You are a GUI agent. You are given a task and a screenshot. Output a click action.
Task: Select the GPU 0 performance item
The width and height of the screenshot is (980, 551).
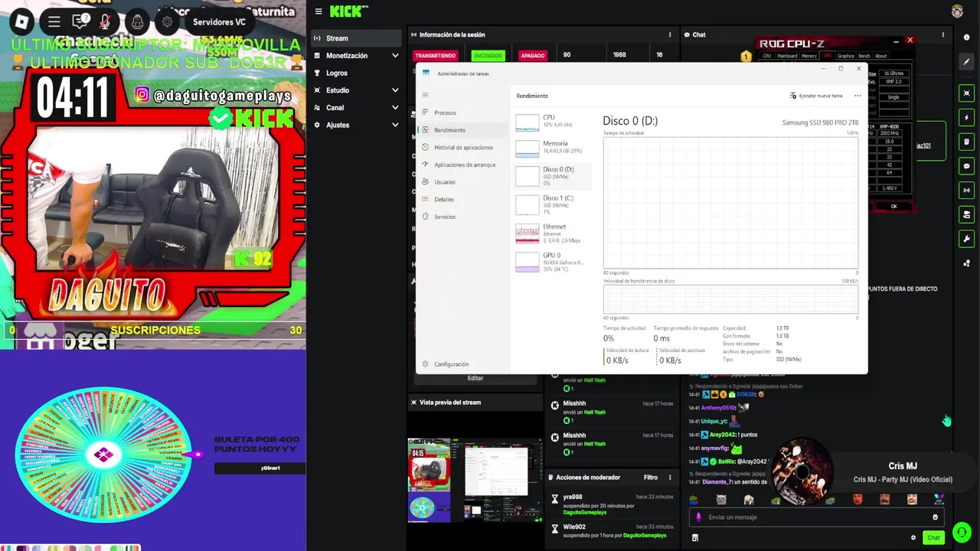(x=551, y=262)
